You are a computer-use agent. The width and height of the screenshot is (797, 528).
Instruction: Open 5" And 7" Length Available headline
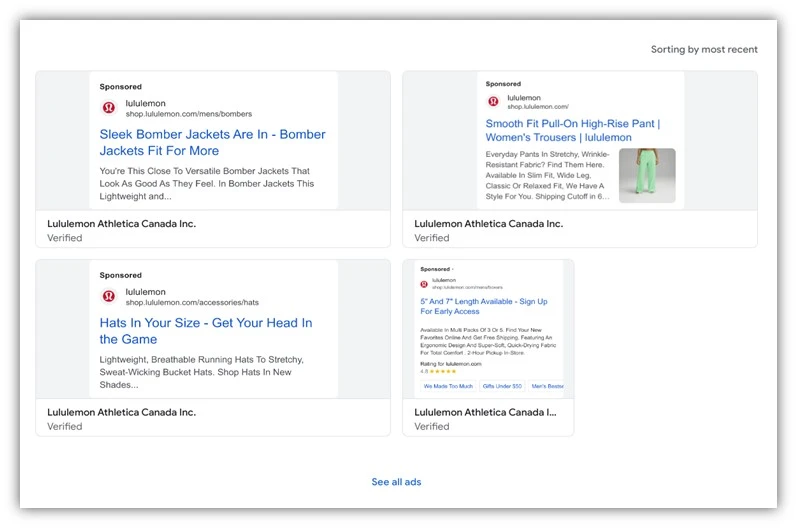click(484, 306)
